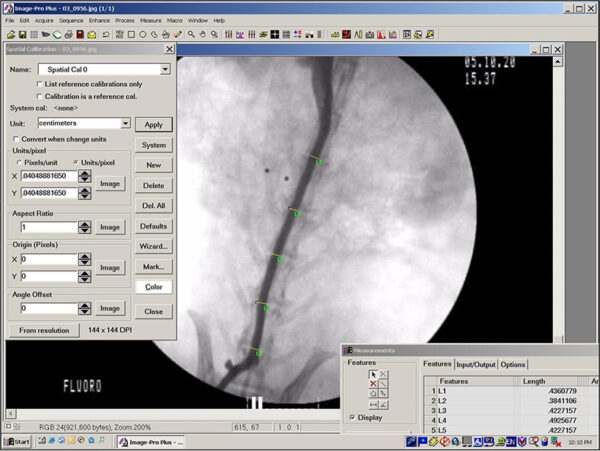Click the X units/pixel spinner arrows
Viewport: 600px width, 451px height.
click(x=85, y=176)
